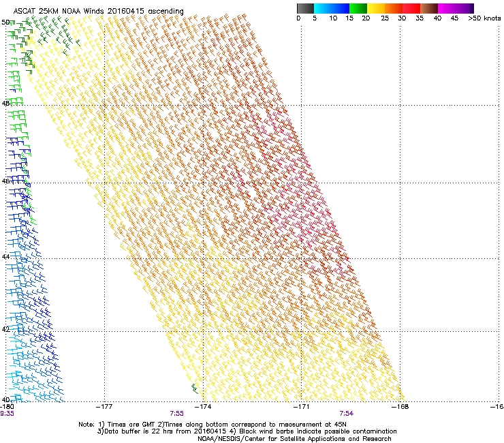
Task: Click the yellow 20-25 knots color band
Action: tap(376, 8)
